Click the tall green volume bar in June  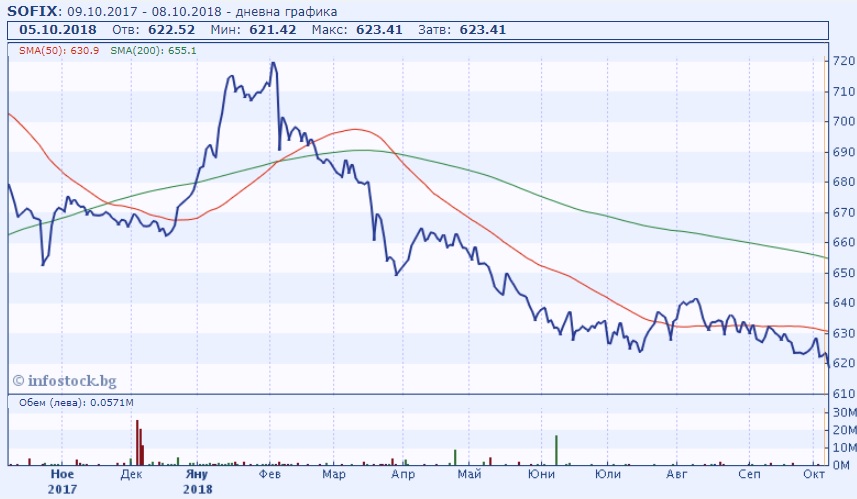pos(556,450)
